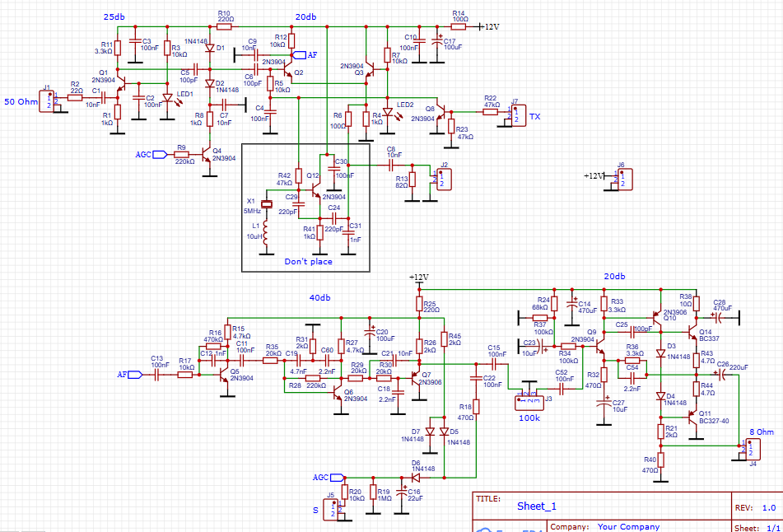Click the "Don't place" text label

[308, 261]
